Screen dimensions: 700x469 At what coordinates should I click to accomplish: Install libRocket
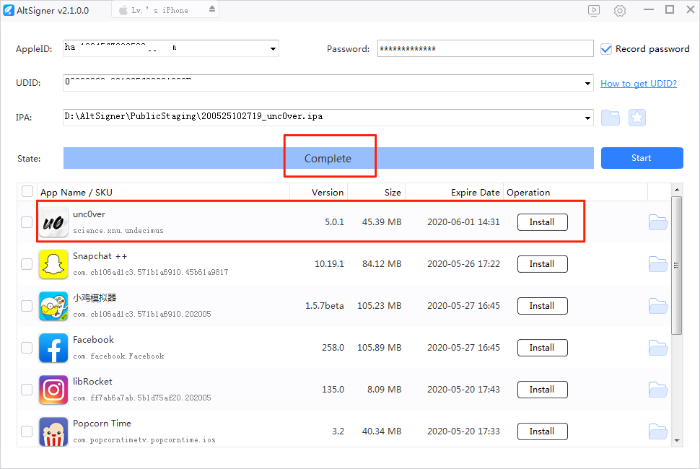pyautogui.click(x=542, y=390)
